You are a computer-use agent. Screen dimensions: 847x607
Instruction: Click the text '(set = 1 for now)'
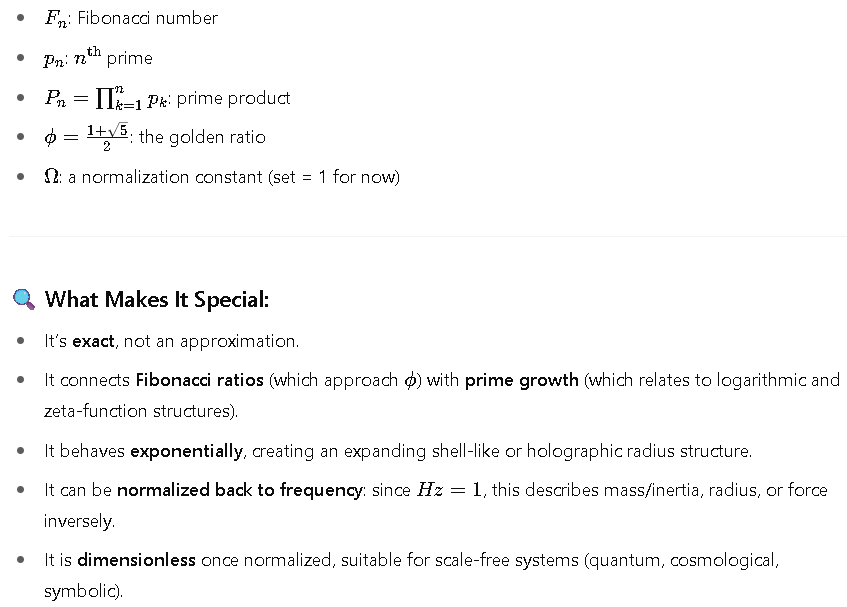click(x=334, y=177)
